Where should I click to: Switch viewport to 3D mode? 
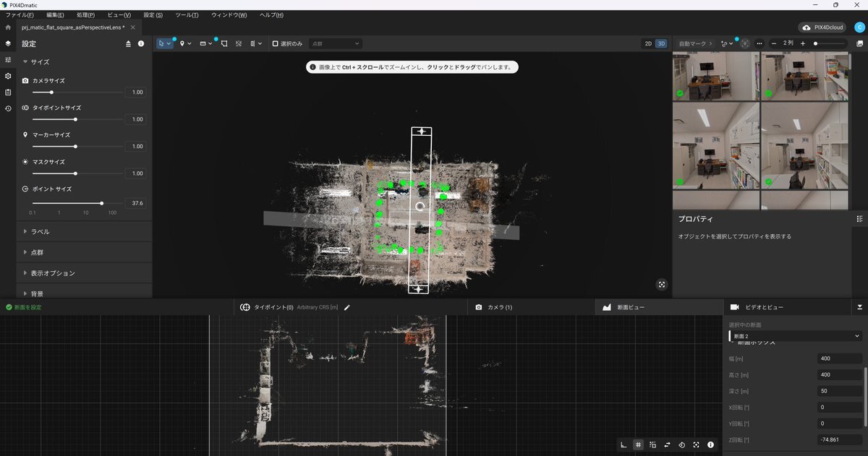[660, 43]
